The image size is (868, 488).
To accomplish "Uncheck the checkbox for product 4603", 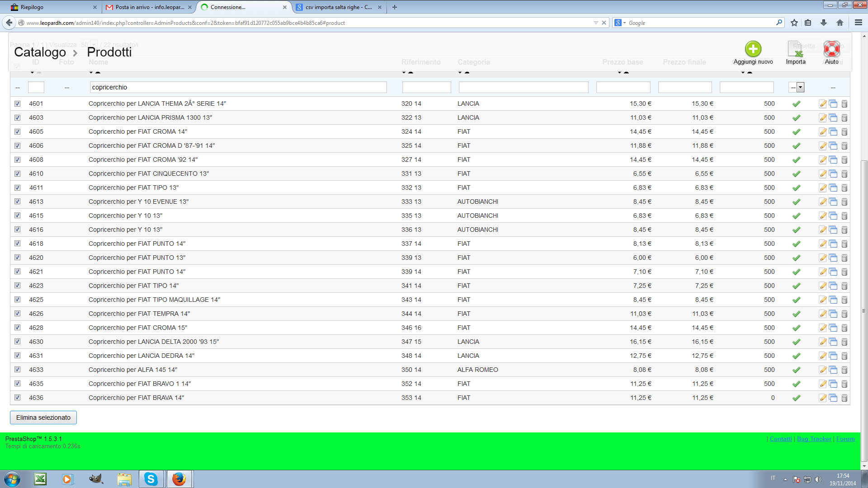I will pos(18,118).
